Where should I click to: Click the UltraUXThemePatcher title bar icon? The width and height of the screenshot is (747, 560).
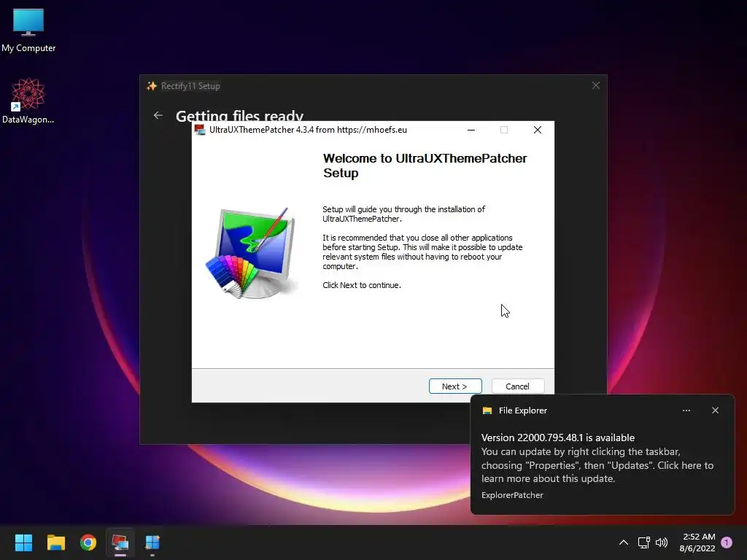[x=200, y=130]
